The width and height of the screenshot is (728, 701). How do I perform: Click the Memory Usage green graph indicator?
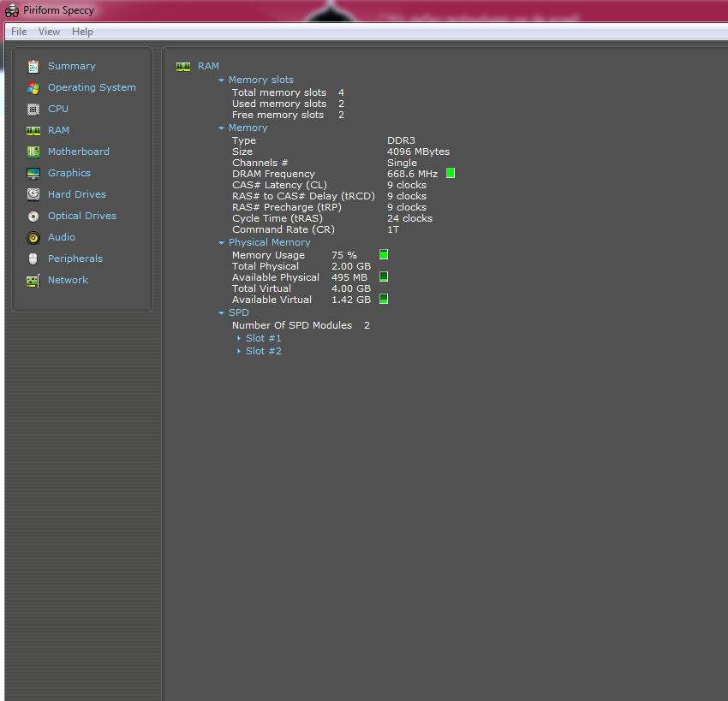click(384, 255)
